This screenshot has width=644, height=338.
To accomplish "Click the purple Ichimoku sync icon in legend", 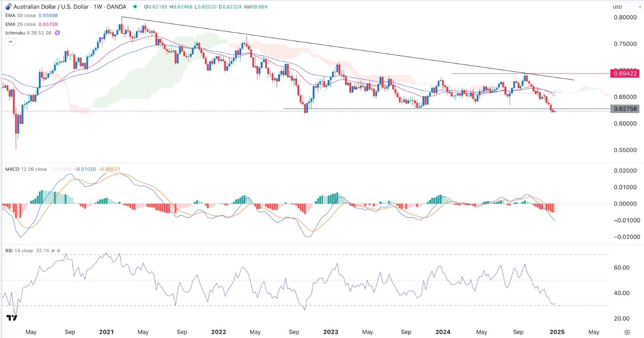I will point(57,32).
